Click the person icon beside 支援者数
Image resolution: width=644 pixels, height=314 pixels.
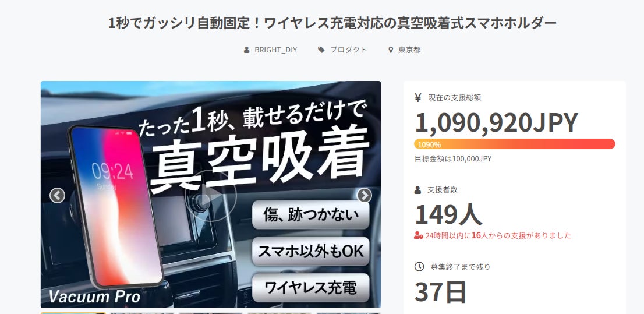(417, 190)
